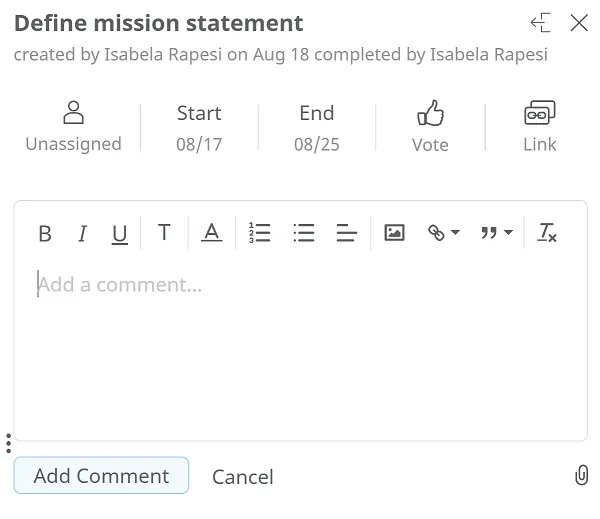Vote on this task with thumbs up
Viewport: 600px width, 519px height.
430,126
